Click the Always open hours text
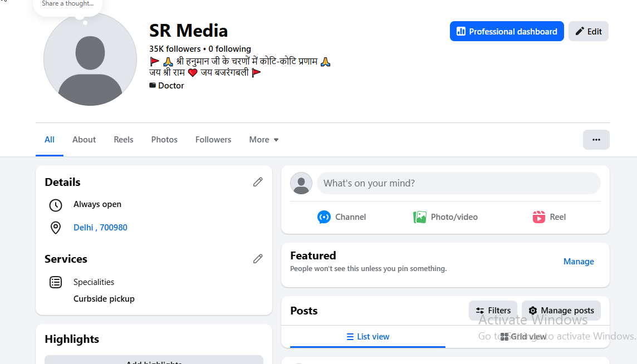The image size is (637, 364). 97,204
